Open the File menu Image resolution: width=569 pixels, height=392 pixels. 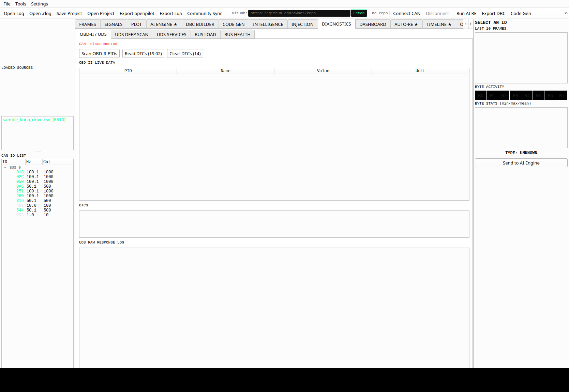pos(7,4)
